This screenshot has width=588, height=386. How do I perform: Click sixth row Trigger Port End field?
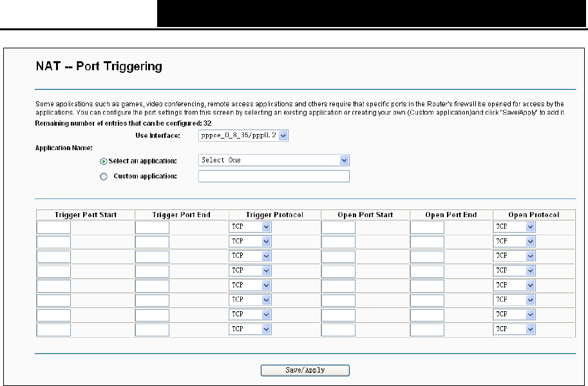[x=152, y=300]
